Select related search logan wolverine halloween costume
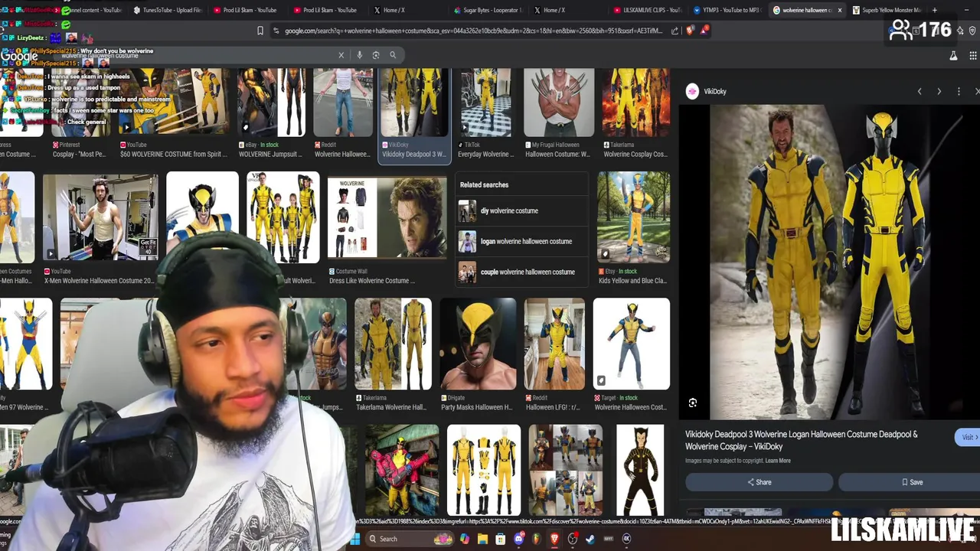This screenshot has width=980, height=551. [x=522, y=241]
